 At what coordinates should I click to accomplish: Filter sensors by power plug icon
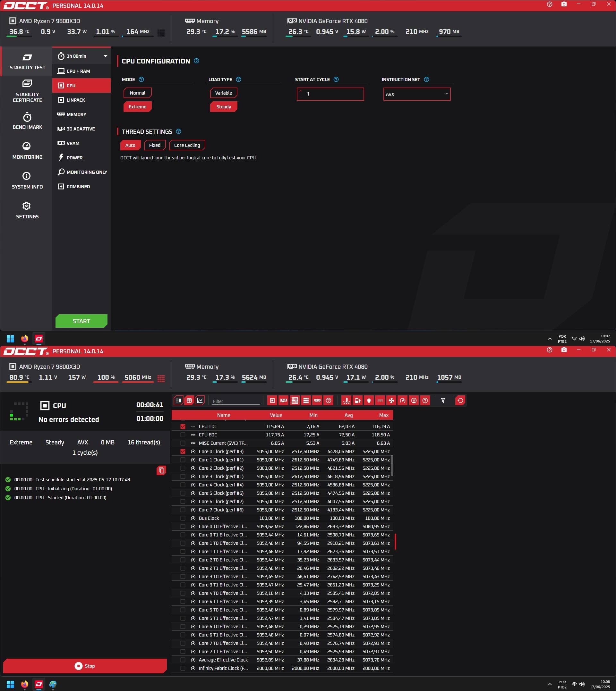369,400
